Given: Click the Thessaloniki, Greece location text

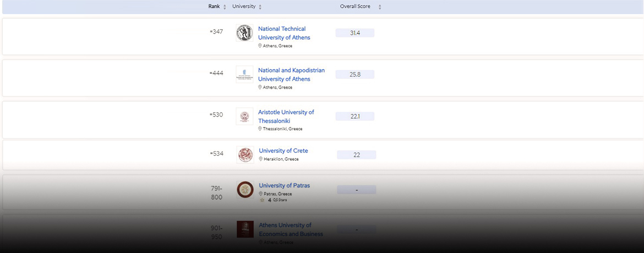Looking at the screenshot, I should [282, 129].
